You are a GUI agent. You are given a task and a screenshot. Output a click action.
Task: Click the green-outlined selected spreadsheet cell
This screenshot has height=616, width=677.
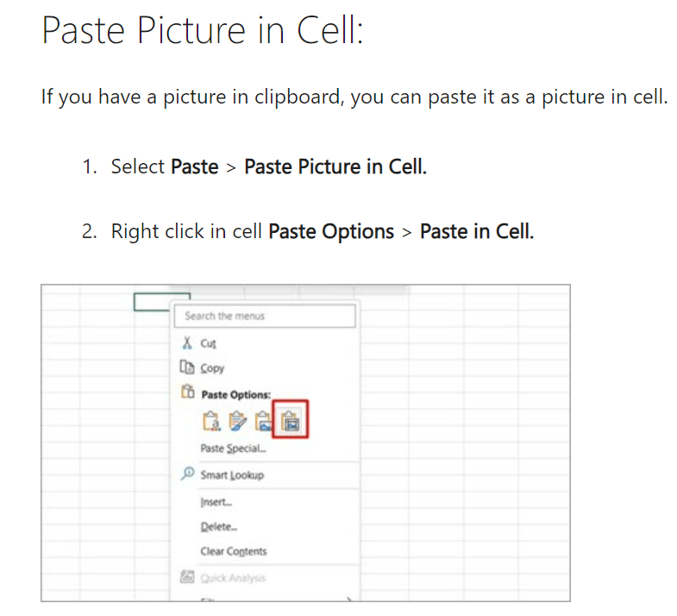click(x=152, y=303)
